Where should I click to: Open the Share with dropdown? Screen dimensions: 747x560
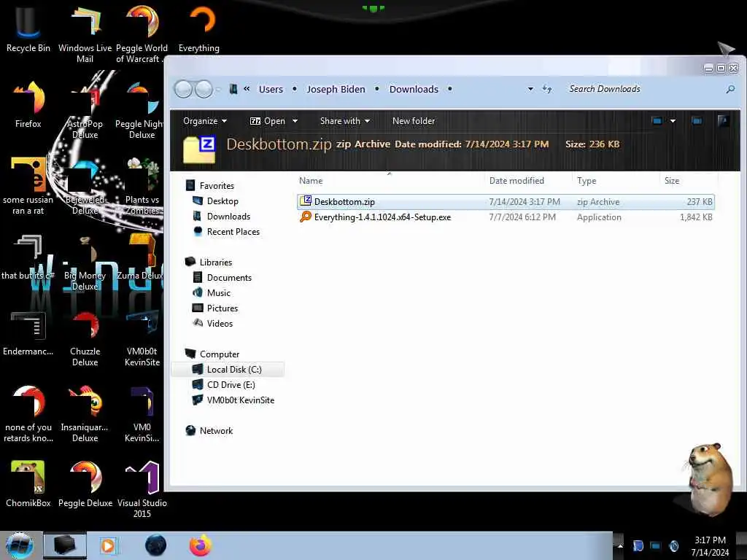345,121
